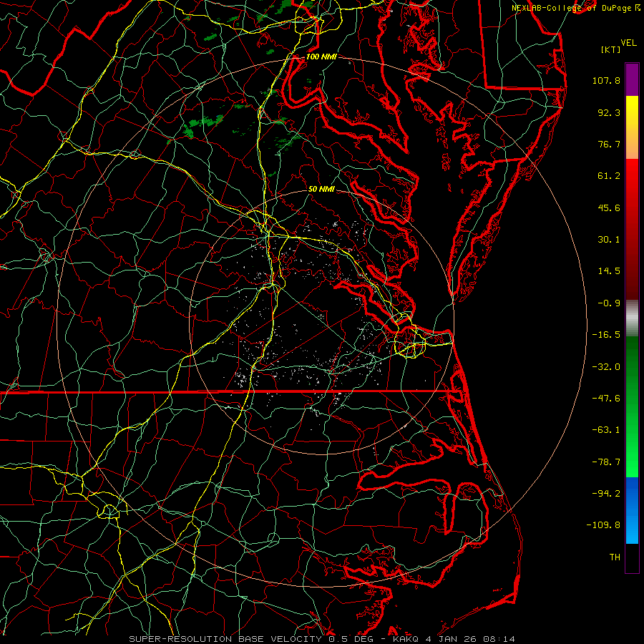This screenshot has width=644, height=644.
Task: Select the -109.8 velocity scale value
Action: pos(603,525)
